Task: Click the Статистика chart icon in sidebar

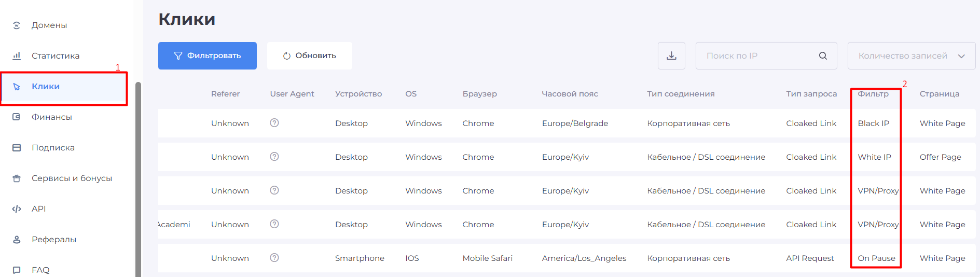Action: tap(17, 56)
